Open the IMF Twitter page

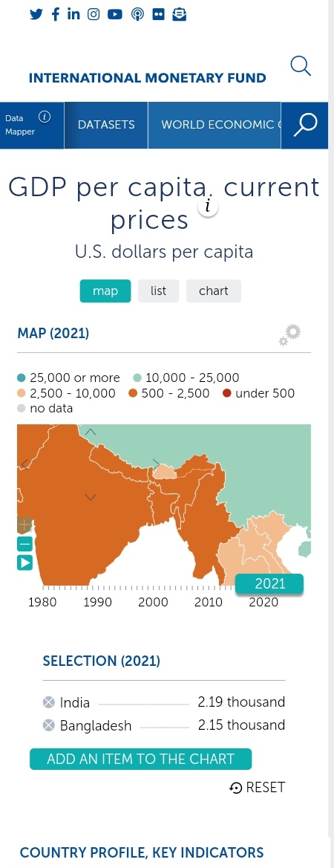(x=36, y=14)
